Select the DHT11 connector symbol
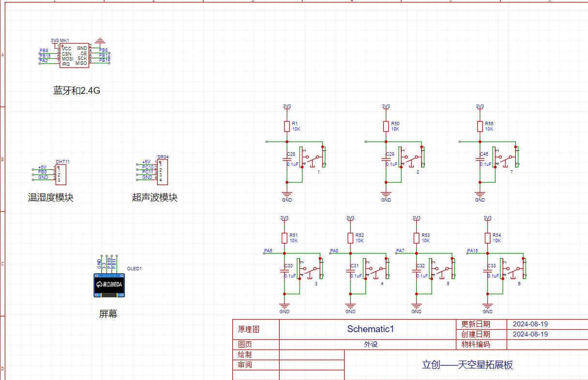588x380 pixels. (61, 175)
